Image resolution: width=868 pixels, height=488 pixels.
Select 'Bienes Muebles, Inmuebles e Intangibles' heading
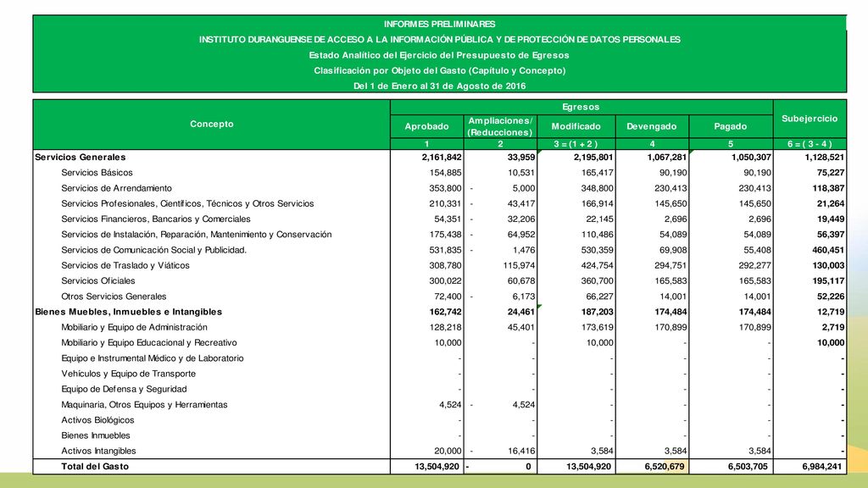pyautogui.click(x=129, y=312)
